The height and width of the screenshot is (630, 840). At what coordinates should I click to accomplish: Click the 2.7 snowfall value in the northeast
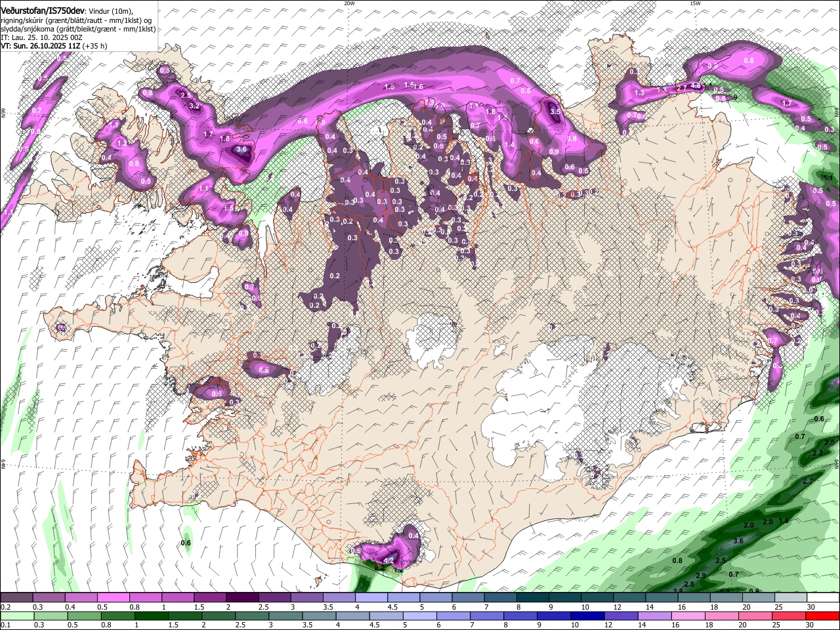click(x=682, y=88)
